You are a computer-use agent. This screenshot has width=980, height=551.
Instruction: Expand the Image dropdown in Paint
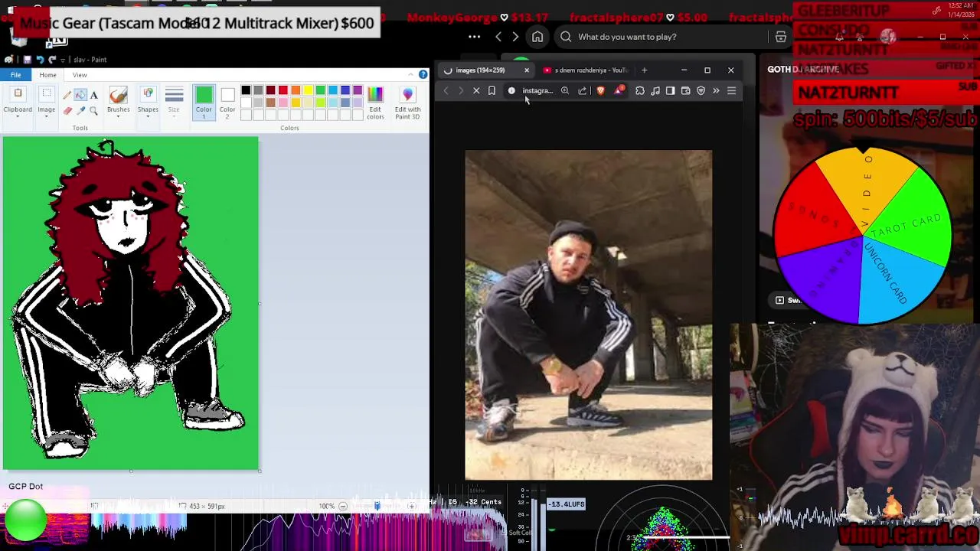pyautogui.click(x=46, y=102)
